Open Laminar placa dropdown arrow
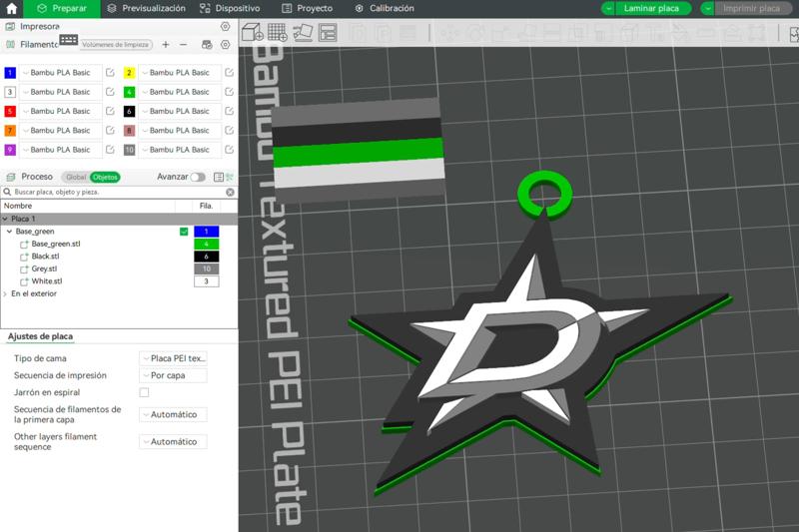This screenshot has width=799, height=532. click(x=608, y=9)
